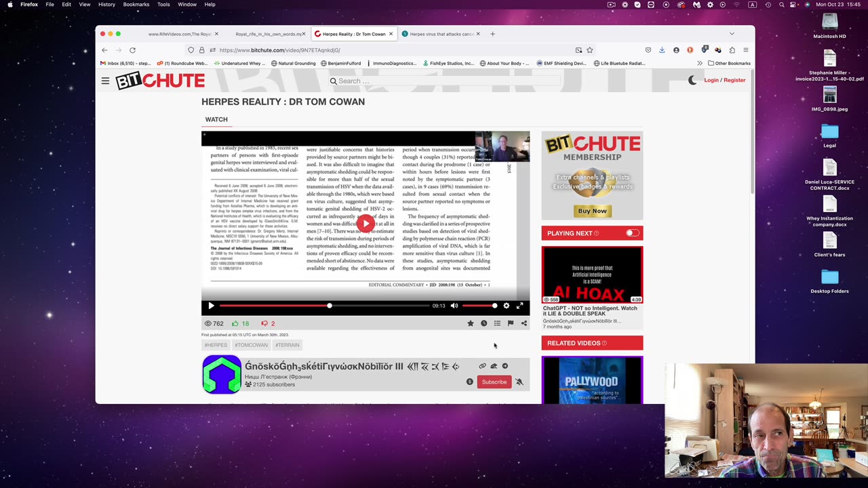Open the Firefox extensions puzzle icon
Image resolution: width=868 pixels, height=488 pixels.
(732, 50)
